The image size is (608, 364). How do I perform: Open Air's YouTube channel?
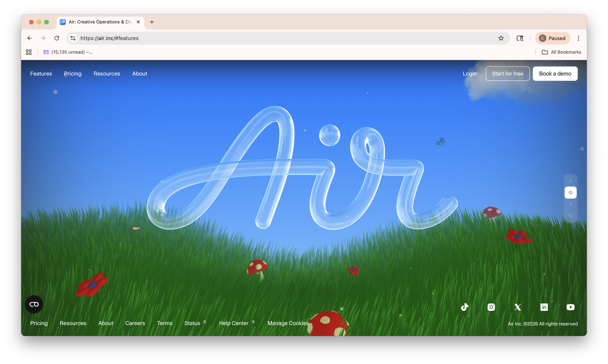[570, 307]
